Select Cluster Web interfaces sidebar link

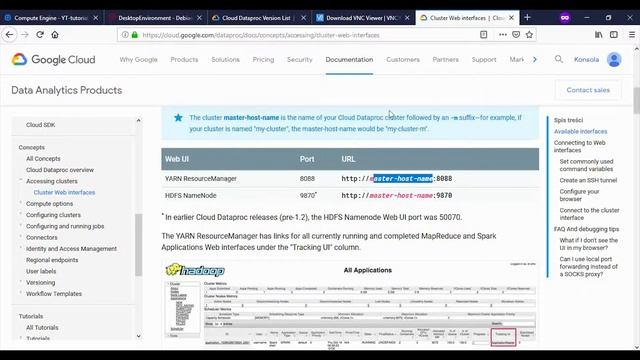[64, 192]
